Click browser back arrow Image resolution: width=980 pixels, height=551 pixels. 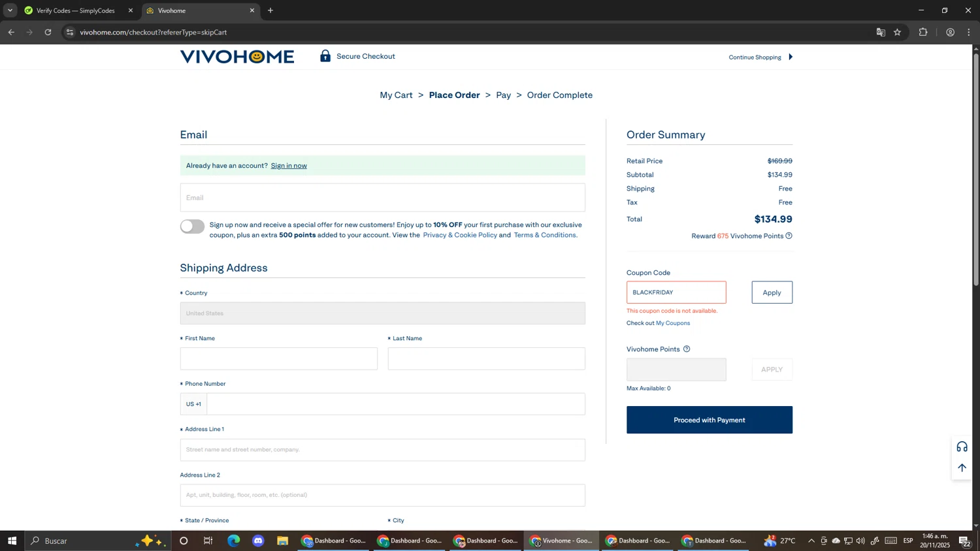point(11,32)
